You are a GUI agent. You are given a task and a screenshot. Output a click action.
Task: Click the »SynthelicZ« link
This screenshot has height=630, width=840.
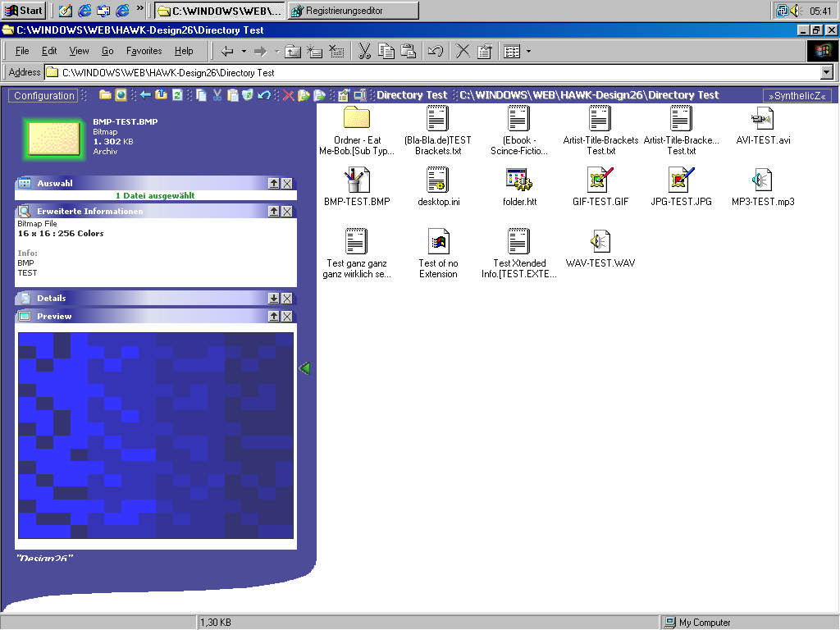point(797,96)
